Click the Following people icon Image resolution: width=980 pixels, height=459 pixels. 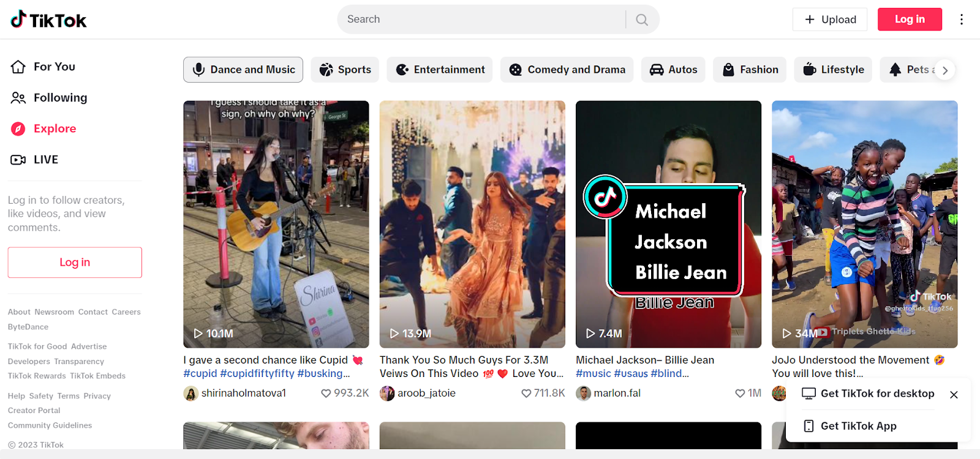click(18, 98)
